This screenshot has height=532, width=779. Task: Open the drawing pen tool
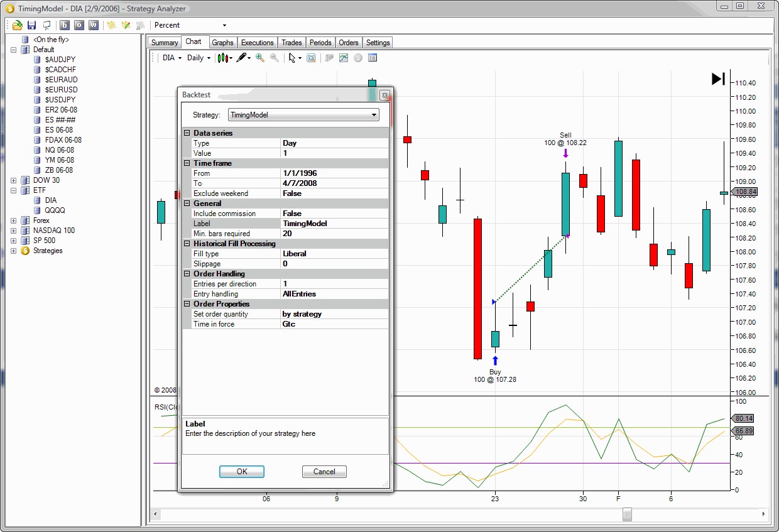coord(242,57)
